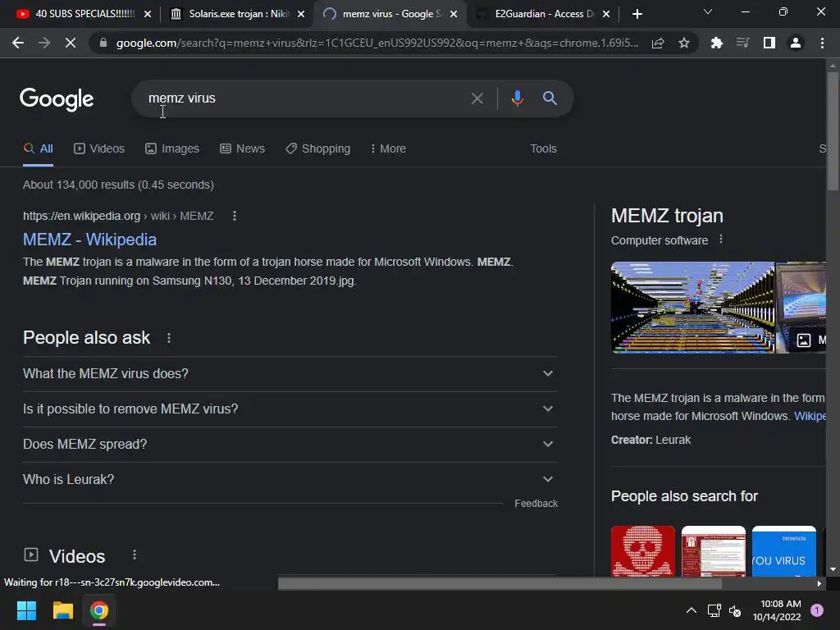Open a new browser tab
The image size is (840, 630).
click(x=637, y=14)
